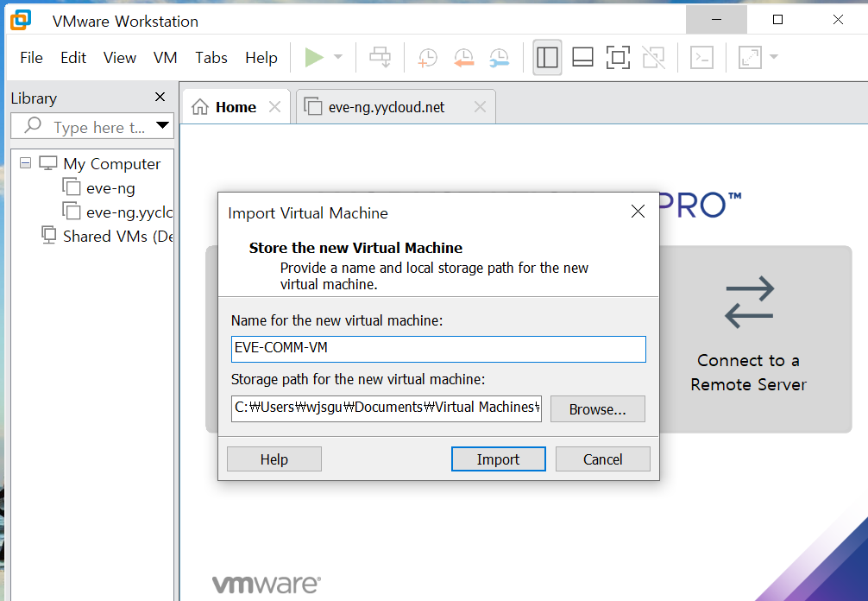Open the power options dropdown arrow

pyautogui.click(x=338, y=57)
